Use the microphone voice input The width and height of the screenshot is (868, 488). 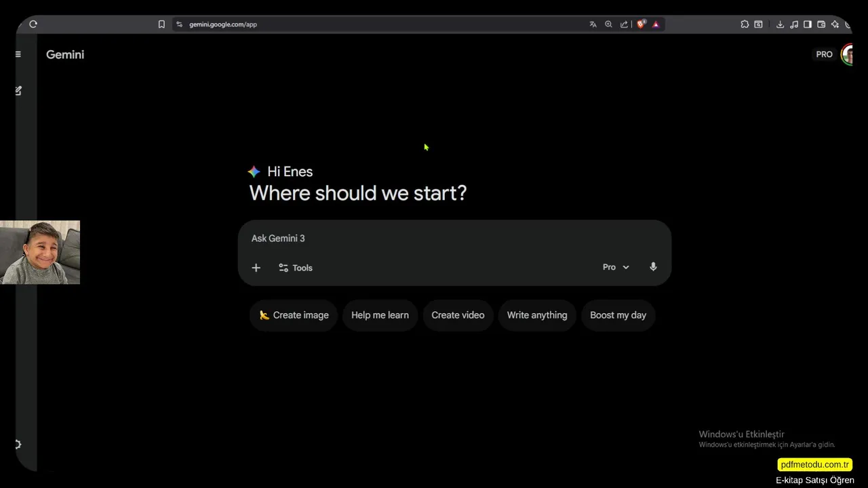pos(653,267)
